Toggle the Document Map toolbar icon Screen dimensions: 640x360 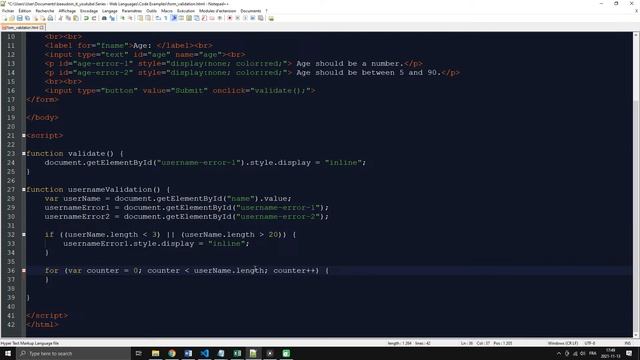189,18
